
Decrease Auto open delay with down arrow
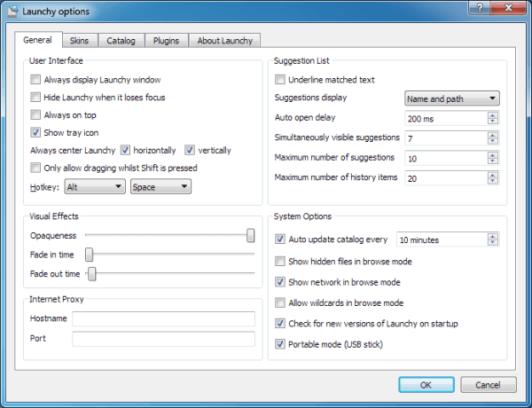pos(493,122)
